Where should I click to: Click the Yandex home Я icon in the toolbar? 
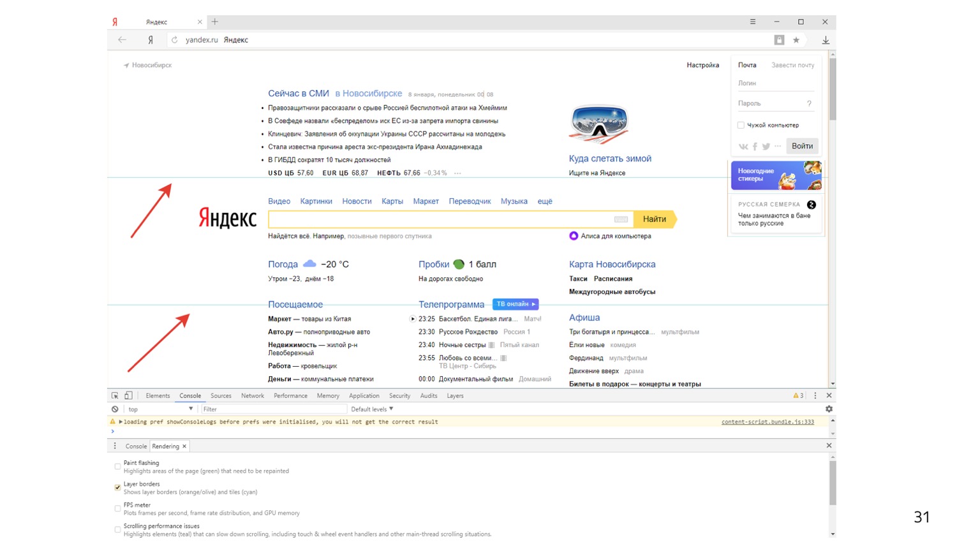click(x=151, y=40)
